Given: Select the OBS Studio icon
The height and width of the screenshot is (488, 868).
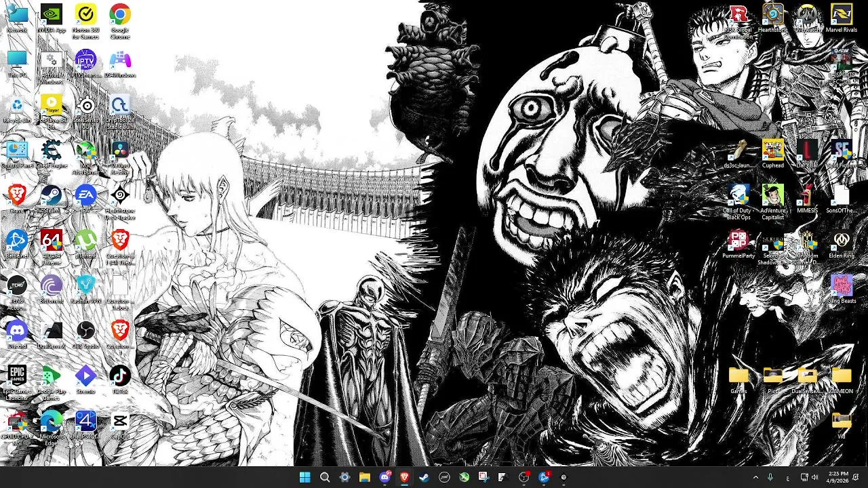Looking at the screenshot, I should coord(85,335).
